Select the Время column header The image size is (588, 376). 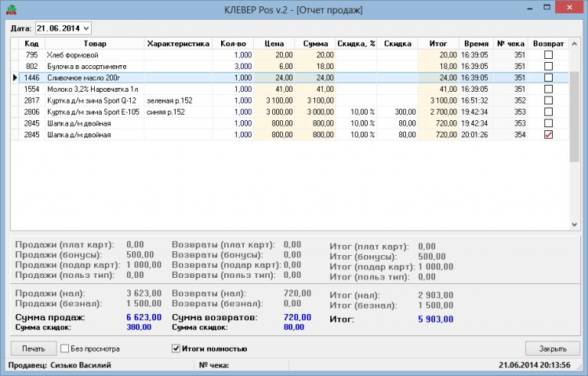[x=476, y=44]
